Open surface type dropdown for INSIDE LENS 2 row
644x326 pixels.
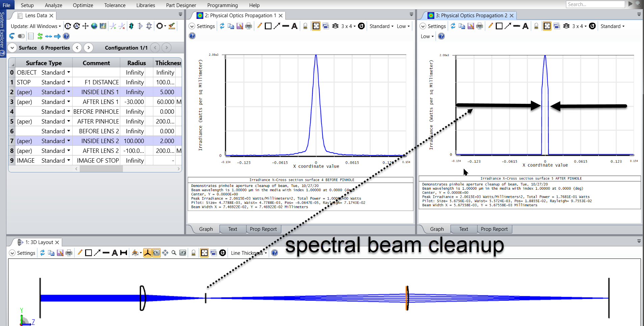coord(69,141)
